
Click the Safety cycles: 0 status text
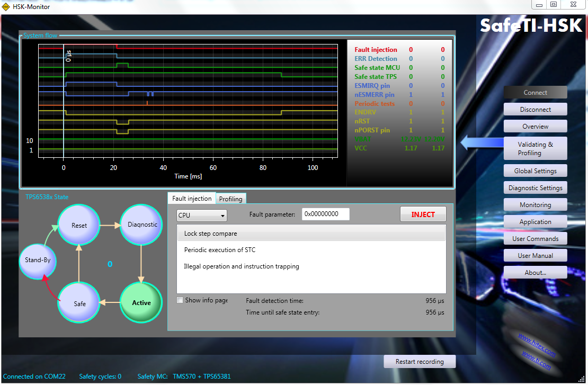(100, 377)
